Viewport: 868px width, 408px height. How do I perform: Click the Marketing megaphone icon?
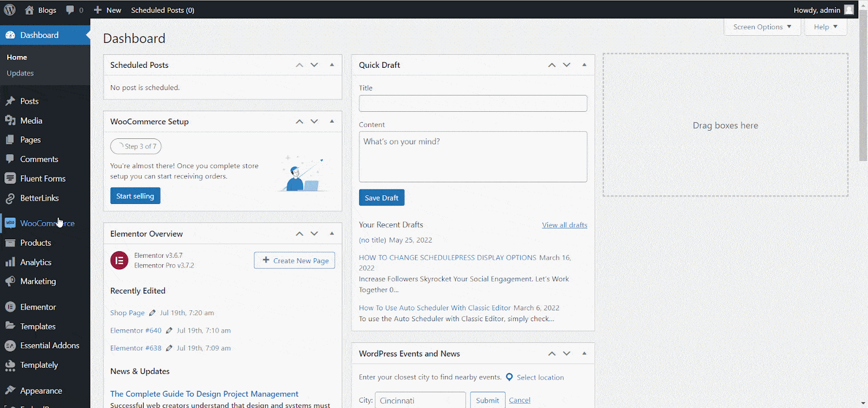[x=10, y=282]
